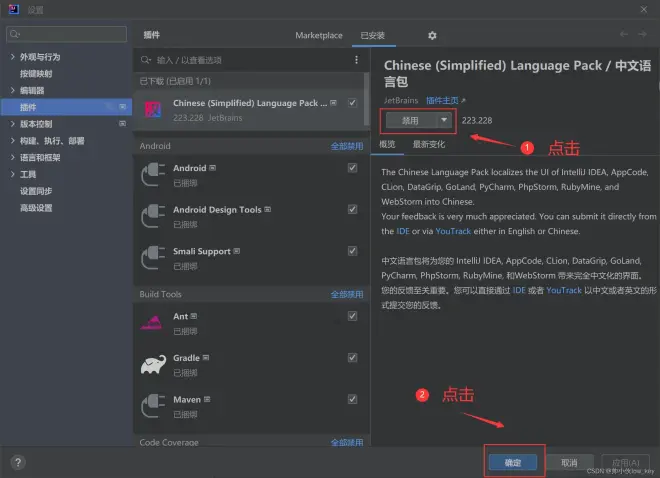This screenshot has width=660, height=478.
Task: Switch to the Marketplace tab
Action: point(319,35)
